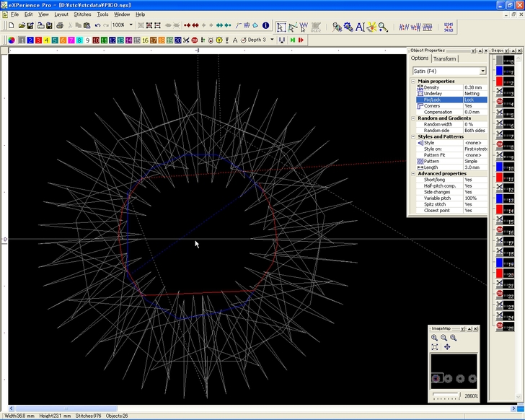Click Zoom out icon in ImageMap panel

pos(444,338)
